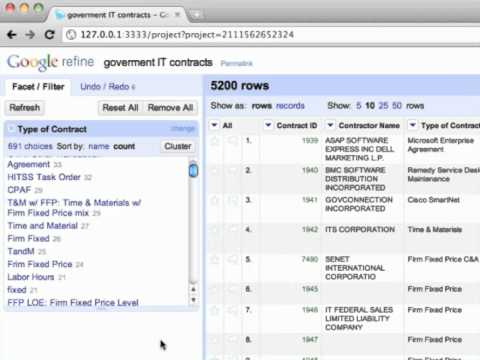The width and height of the screenshot is (480, 360).
Task: Reload the current page
Action: tap(50, 35)
